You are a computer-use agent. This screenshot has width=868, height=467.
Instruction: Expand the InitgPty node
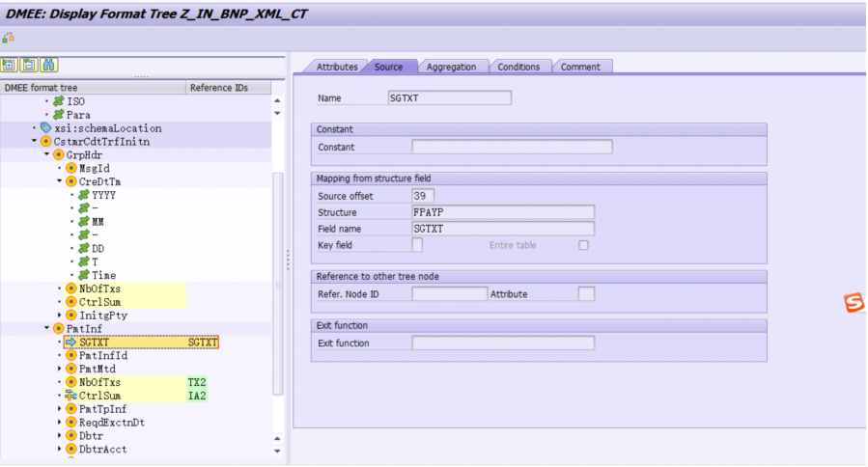pyautogui.click(x=59, y=316)
